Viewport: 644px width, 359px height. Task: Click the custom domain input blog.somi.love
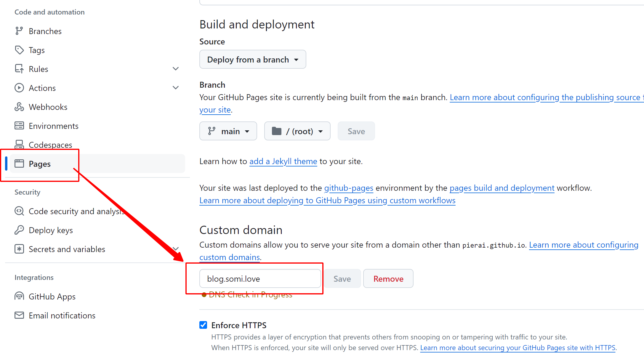click(260, 278)
